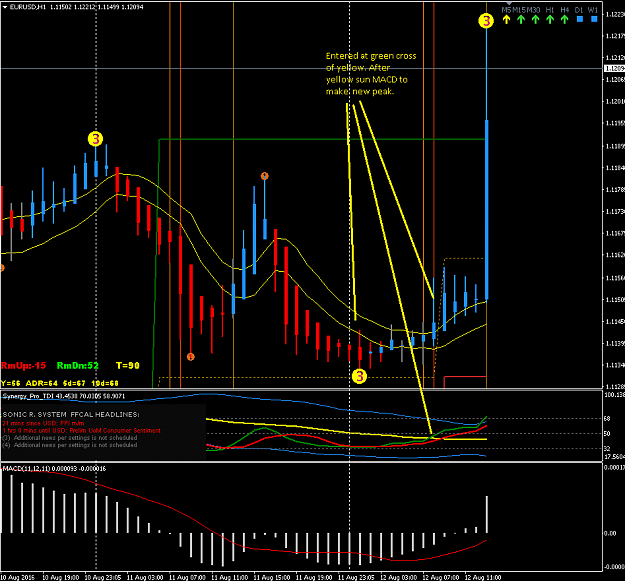The image size is (625, 581).
Task: Click the '12 Aug 07:00' time axis label
Action: [x=441, y=577]
